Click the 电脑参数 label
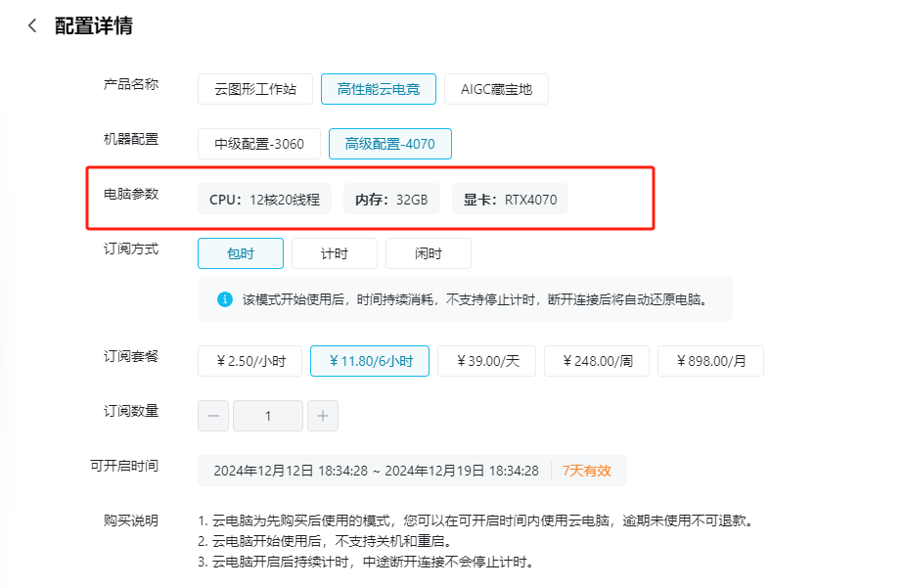 point(130,194)
